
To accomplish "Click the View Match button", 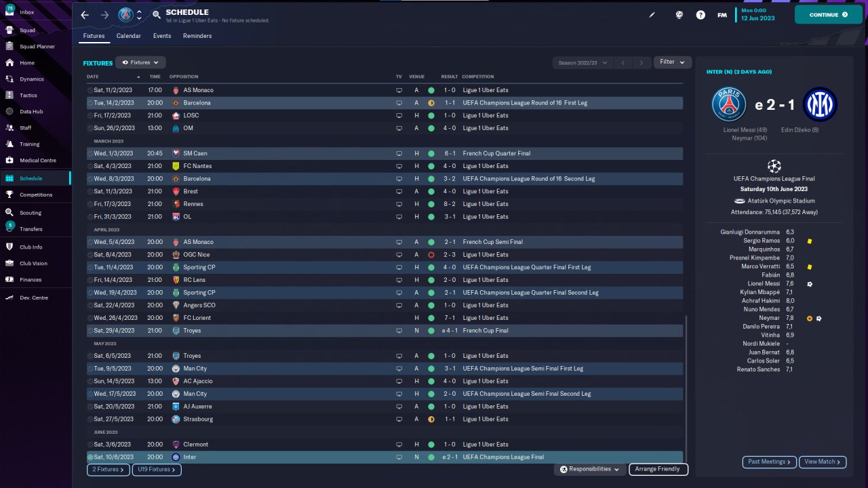I will tap(823, 462).
